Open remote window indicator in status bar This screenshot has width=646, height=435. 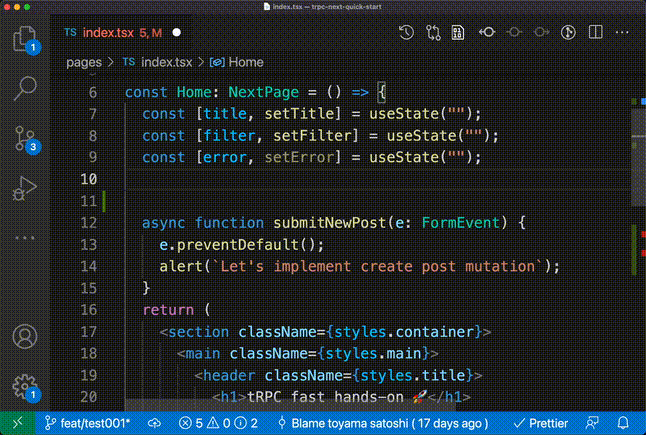point(17,423)
